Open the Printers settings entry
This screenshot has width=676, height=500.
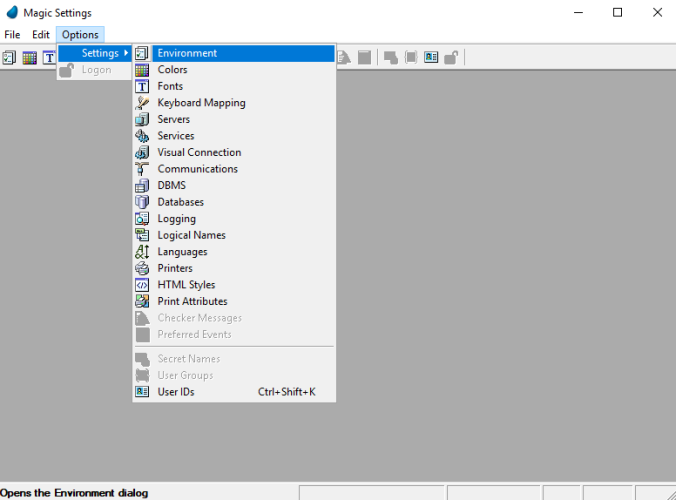point(234,268)
